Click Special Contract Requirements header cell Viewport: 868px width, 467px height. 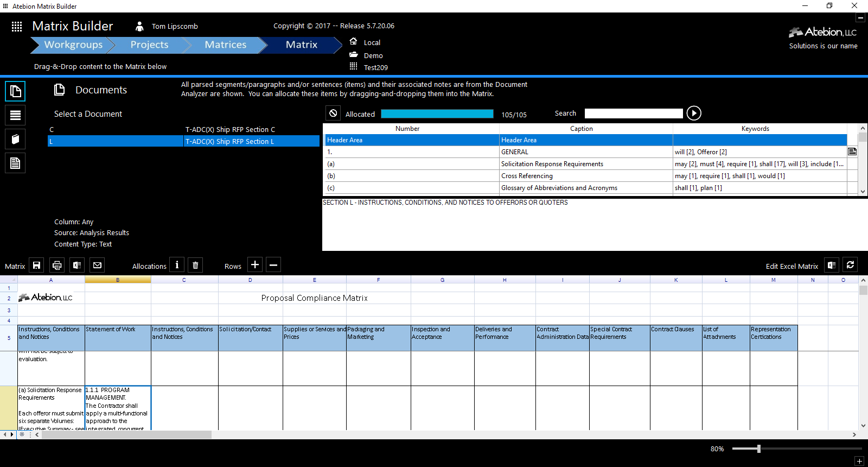coord(620,338)
